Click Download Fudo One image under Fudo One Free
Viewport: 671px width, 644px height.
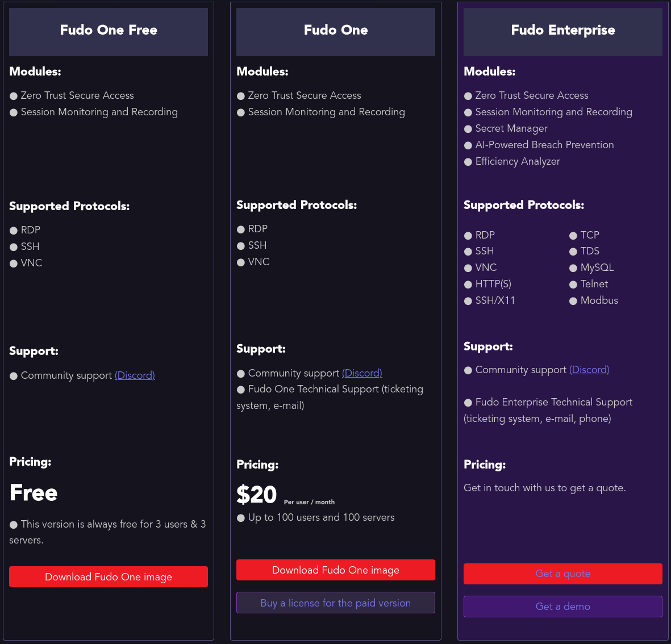[x=109, y=577]
